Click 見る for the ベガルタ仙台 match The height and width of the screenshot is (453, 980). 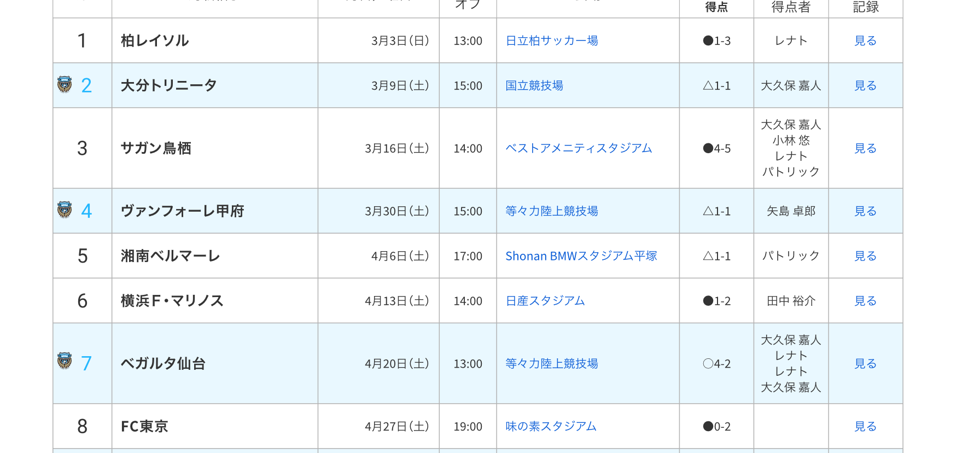pos(865,364)
